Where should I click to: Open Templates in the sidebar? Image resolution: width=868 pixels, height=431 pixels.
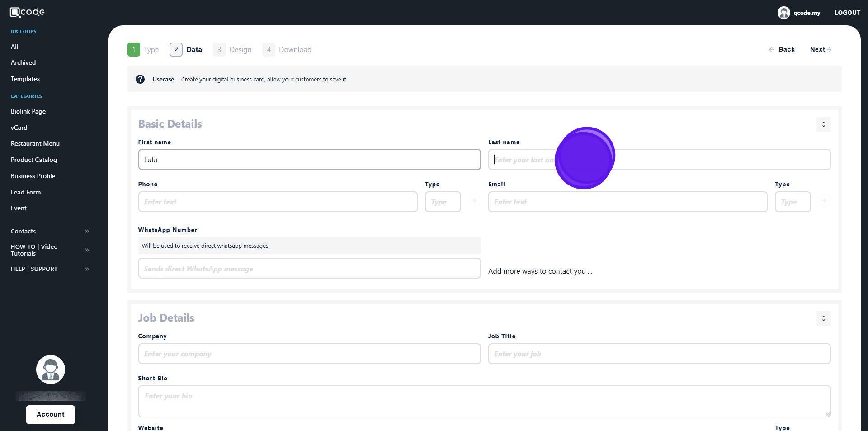pos(25,79)
